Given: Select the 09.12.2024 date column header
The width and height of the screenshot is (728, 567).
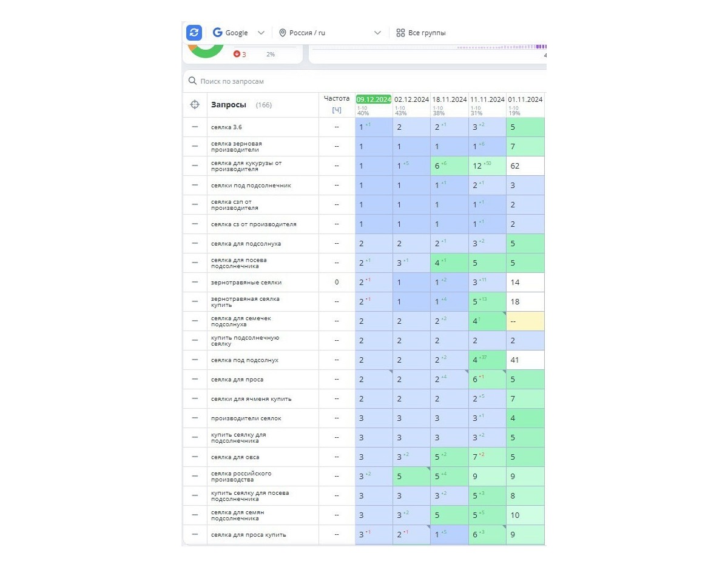Looking at the screenshot, I should 374,99.
